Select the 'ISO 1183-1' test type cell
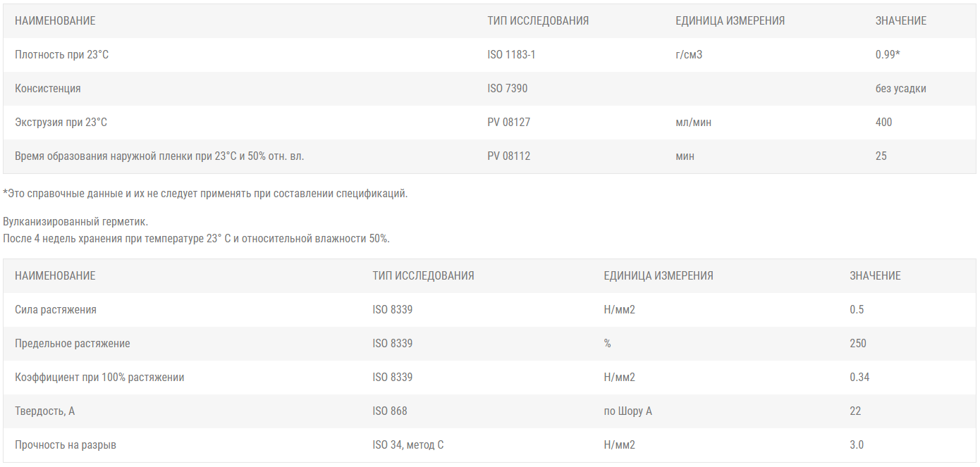This screenshot has width=980, height=467. [511, 55]
